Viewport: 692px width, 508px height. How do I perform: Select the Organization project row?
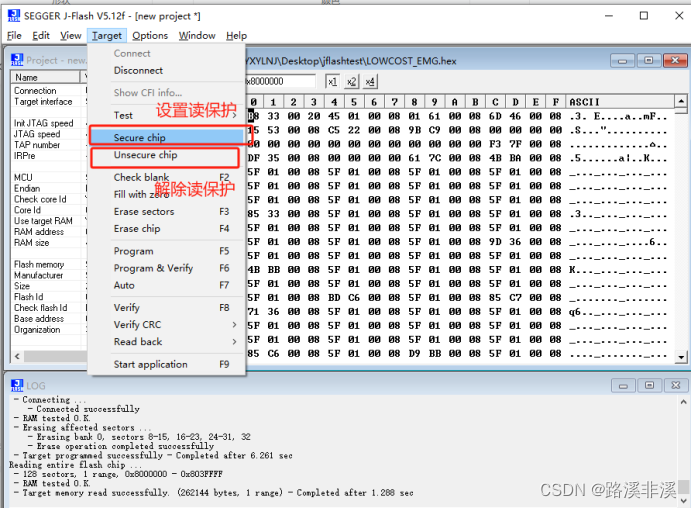click(49, 330)
